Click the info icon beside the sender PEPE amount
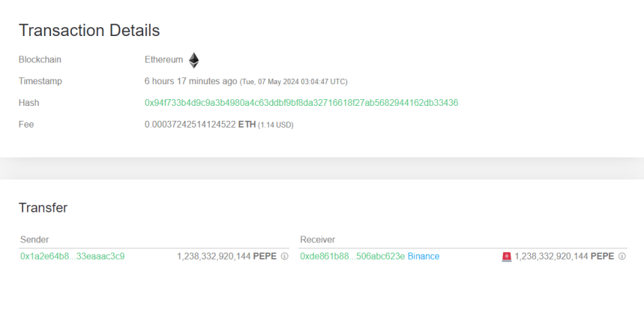Image resolution: width=644 pixels, height=328 pixels. coord(284,257)
